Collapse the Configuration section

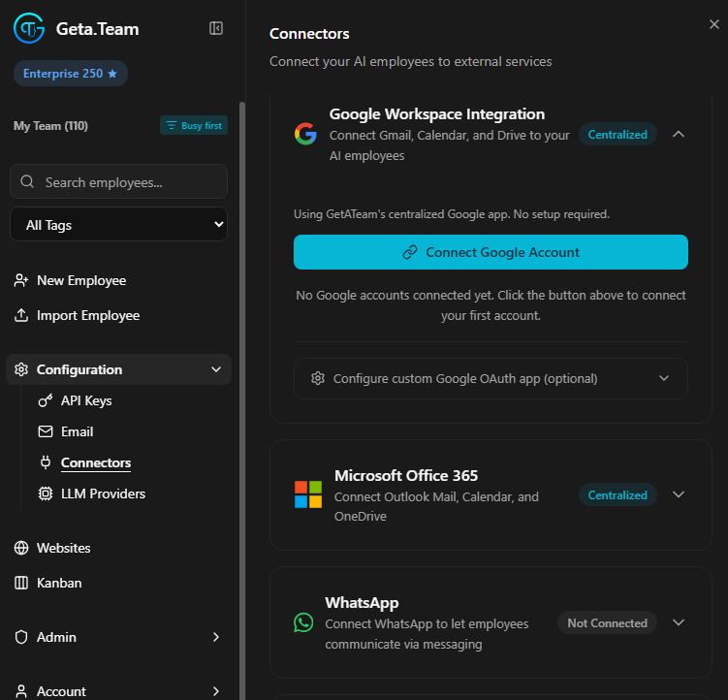coord(119,369)
